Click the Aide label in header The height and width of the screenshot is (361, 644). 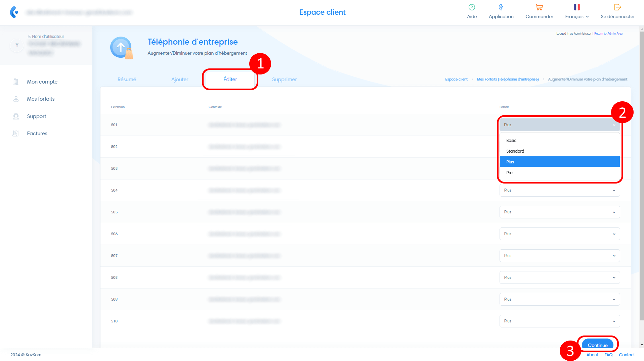[x=472, y=17]
